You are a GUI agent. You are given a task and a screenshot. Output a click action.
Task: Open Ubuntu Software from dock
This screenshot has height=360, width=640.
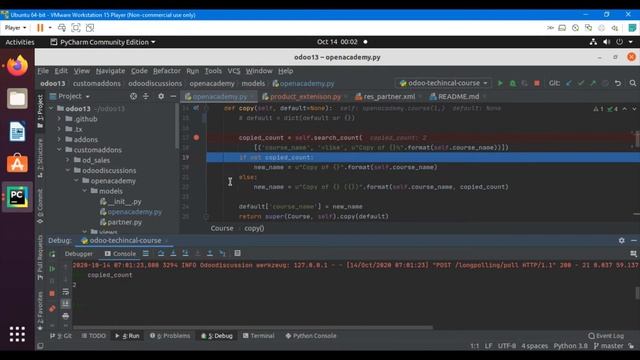coord(17,164)
